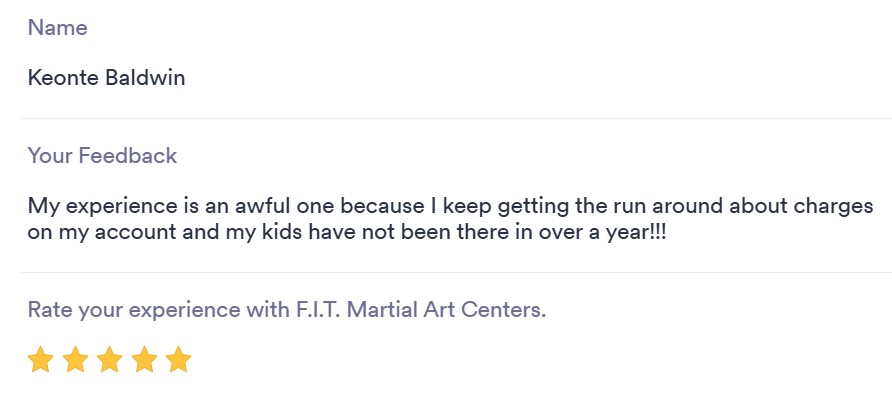Select the fifth and last rating star
892x393 pixels.
point(179,359)
